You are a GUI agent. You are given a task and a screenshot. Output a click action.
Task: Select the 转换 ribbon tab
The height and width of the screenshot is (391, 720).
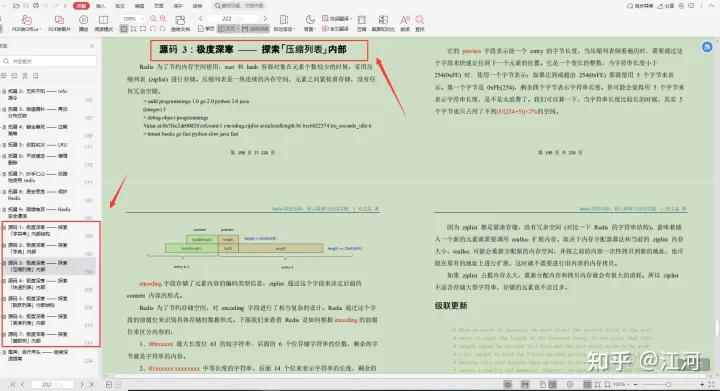point(197,6)
